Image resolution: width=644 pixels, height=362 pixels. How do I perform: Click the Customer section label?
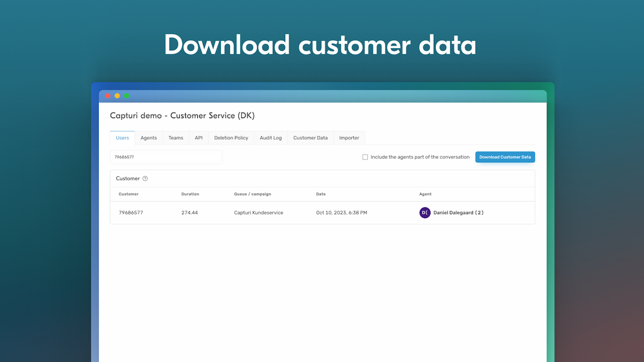(x=128, y=178)
